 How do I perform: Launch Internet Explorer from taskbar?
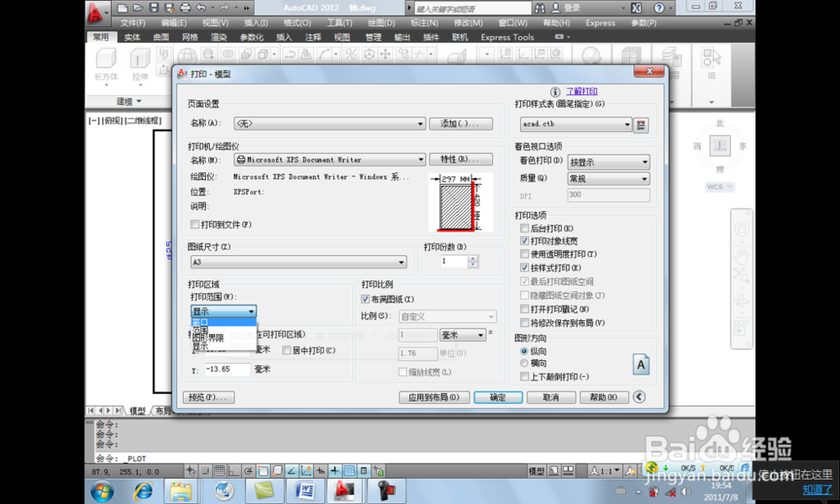(x=143, y=491)
